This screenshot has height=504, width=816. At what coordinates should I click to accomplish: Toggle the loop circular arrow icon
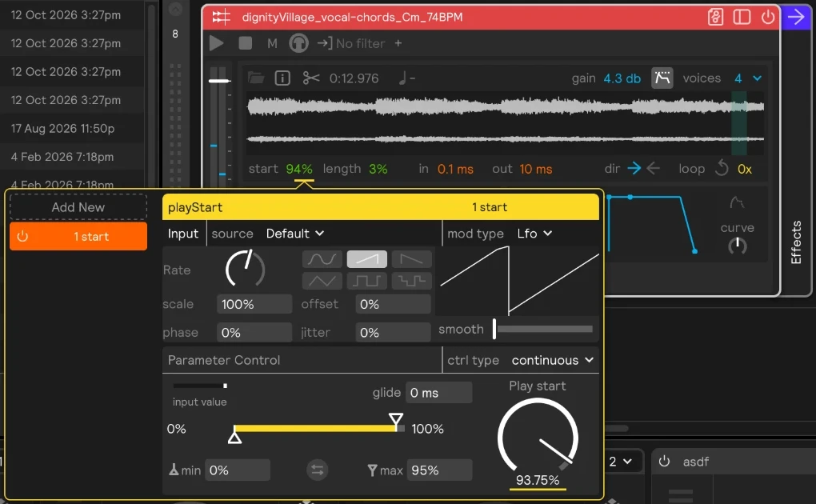pos(722,168)
